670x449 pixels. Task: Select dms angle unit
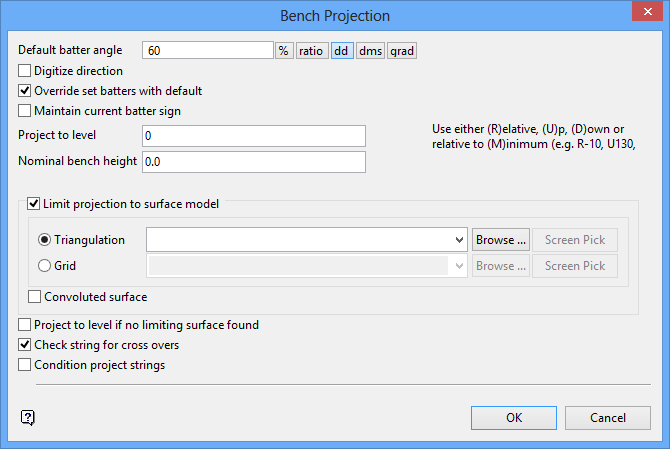(x=370, y=50)
